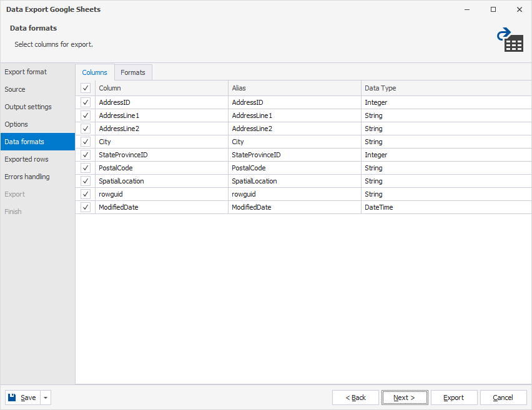532x410 pixels.
Task: Click the export table icon in header
Action: click(510, 40)
